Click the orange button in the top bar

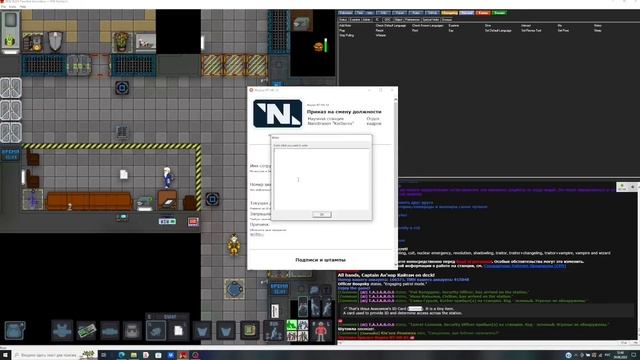tap(449, 13)
